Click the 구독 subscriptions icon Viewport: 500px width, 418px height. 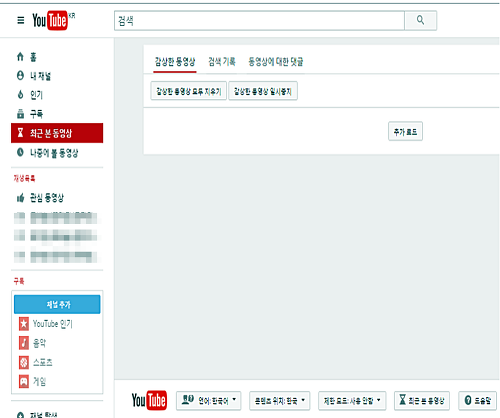click(x=20, y=114)
